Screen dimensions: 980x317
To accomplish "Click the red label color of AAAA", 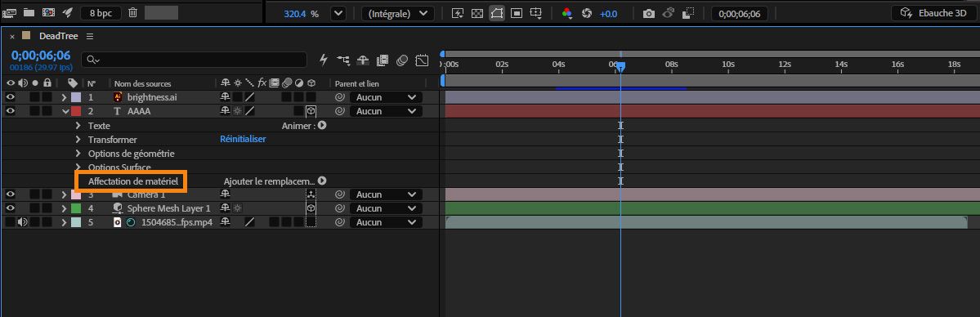I will click(76, 110).
